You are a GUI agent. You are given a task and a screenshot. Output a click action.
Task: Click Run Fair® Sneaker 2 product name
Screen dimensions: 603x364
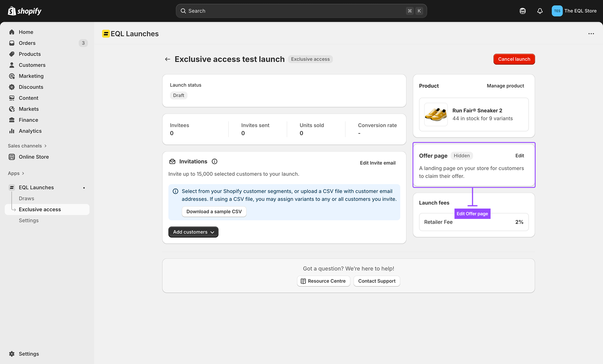tap(477, 110)
